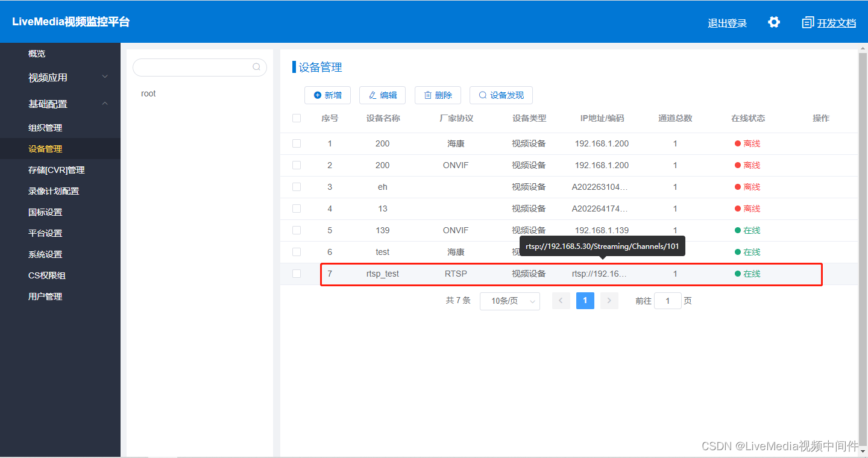Click 在线 status in rtsp_test row
The image size is (868, 458).
tap(747, 274)
